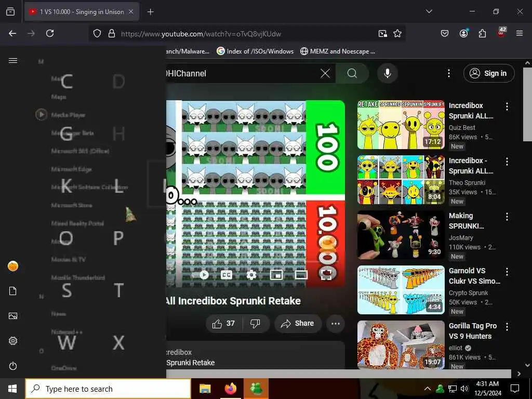Open options for Gorilla Tag Pro video

(x=507, y=327)
